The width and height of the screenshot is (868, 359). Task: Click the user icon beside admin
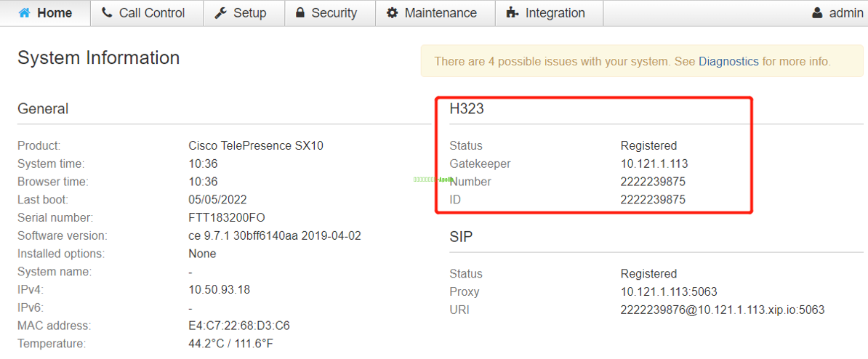[818, 13]
